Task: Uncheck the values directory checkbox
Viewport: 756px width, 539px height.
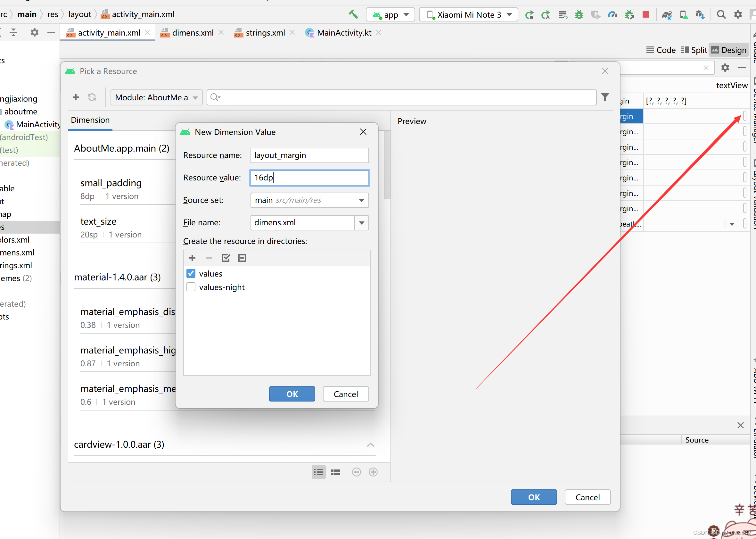Action: pos(191,273)
